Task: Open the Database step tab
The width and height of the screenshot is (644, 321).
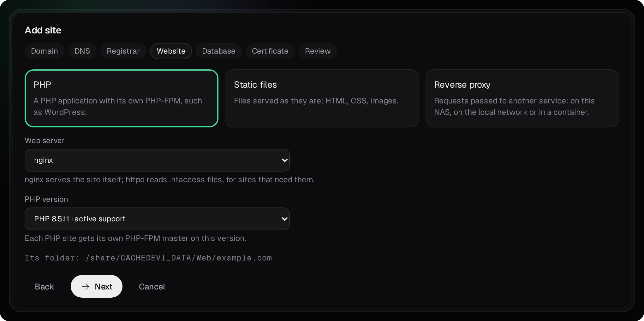Action: coord(219,51)
